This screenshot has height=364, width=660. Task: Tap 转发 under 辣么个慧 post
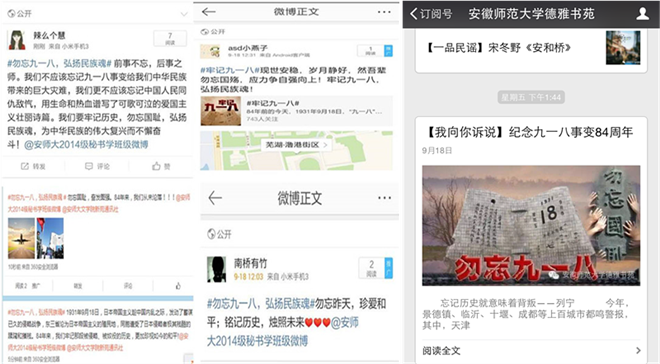click(x=33, y=166)
